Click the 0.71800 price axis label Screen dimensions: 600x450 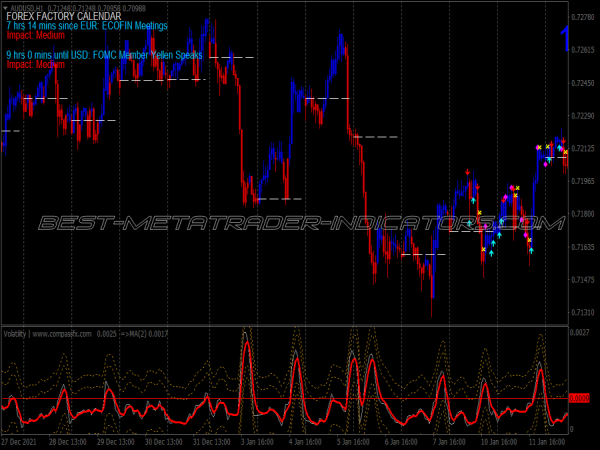coord(582,214)
